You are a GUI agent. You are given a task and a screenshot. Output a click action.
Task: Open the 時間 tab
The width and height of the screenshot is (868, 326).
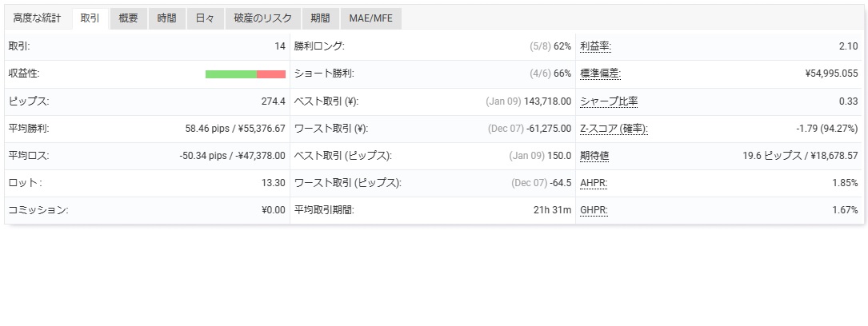click(167, 18)
